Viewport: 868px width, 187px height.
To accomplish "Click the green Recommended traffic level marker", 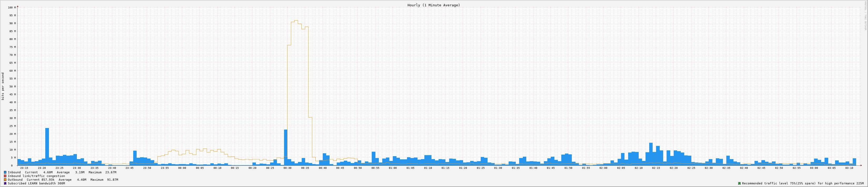I will point(739,183).
